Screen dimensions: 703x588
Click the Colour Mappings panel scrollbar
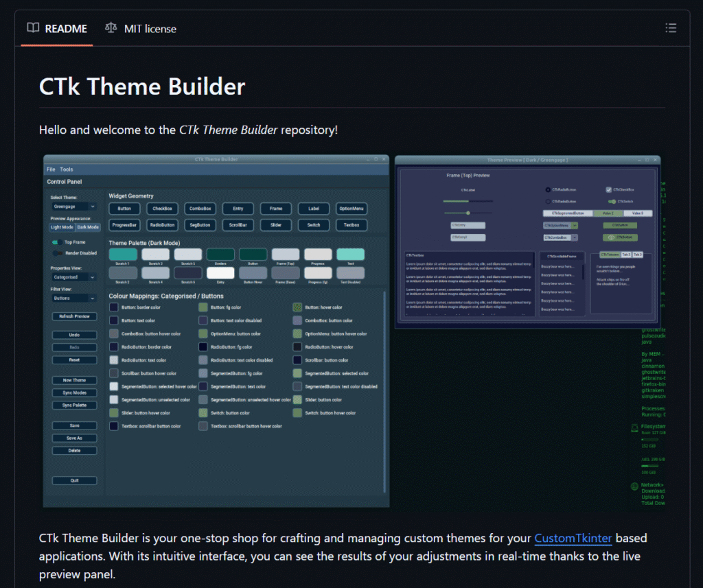coord(384,392)
